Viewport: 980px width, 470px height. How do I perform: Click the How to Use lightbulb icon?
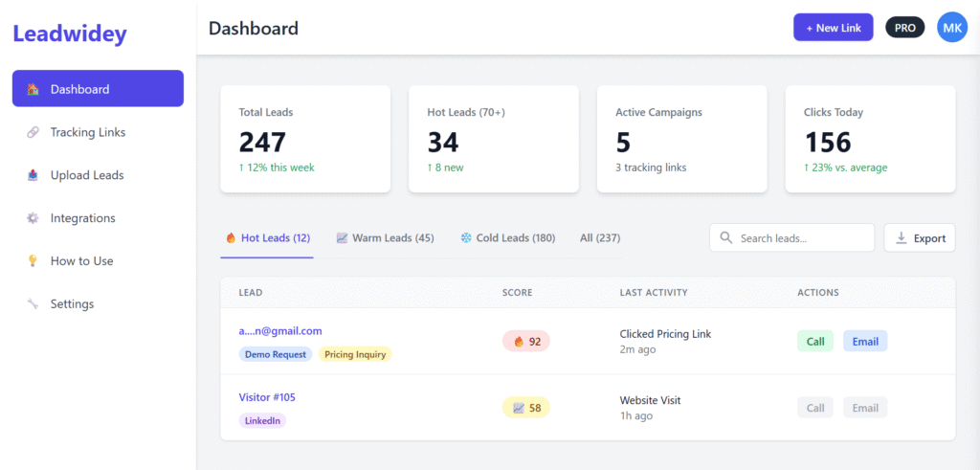coord(33,261)
